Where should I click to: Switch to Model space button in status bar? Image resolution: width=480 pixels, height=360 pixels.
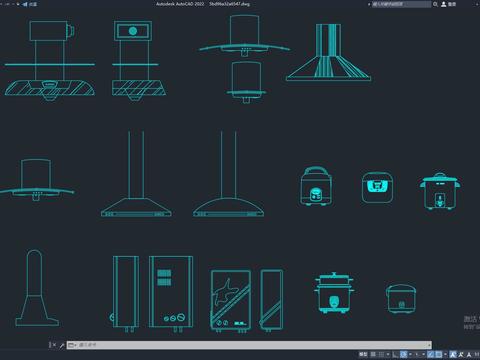pos(363,354)
